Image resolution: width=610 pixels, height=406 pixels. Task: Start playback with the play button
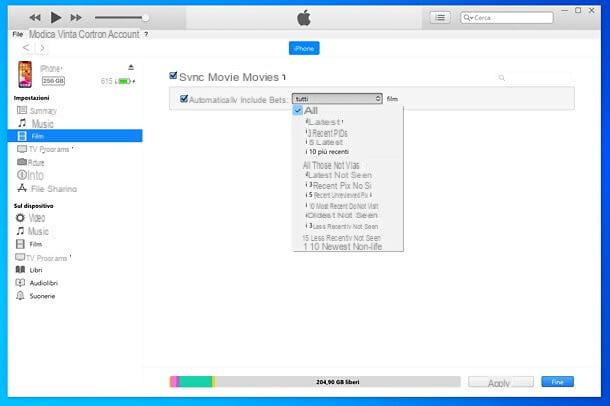pyautogui.click(x=56, y=18)
